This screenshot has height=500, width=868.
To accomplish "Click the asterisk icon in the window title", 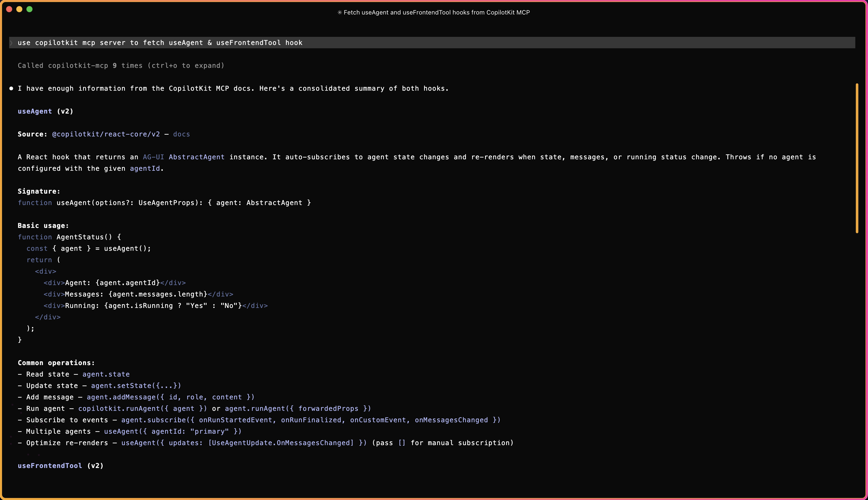I will tap(340, 12).
